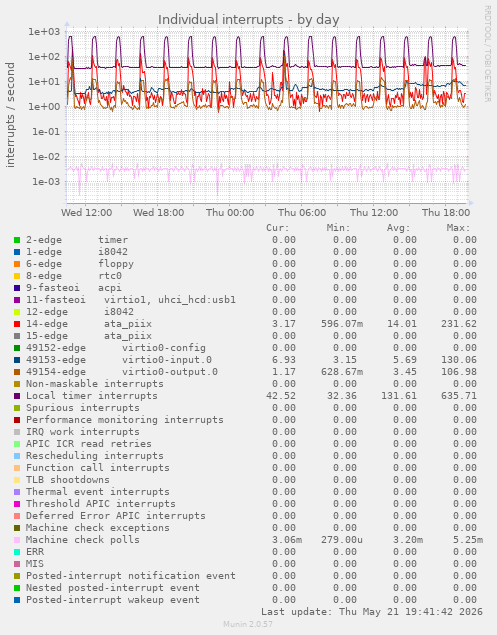The image size is (497, 635).
Task: Click the 'Individual interrupts - by day' title
Action: [x=248, y=19]
